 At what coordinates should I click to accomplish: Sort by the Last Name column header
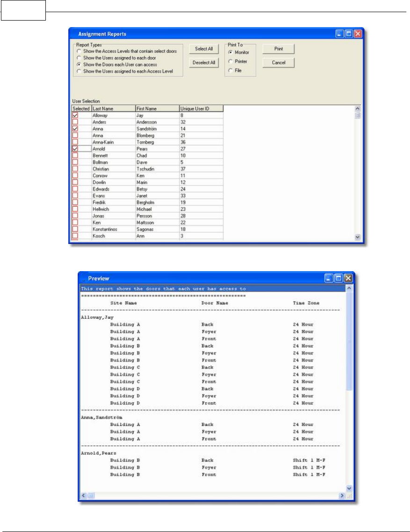pyautogui.click(x=113, y=108)
